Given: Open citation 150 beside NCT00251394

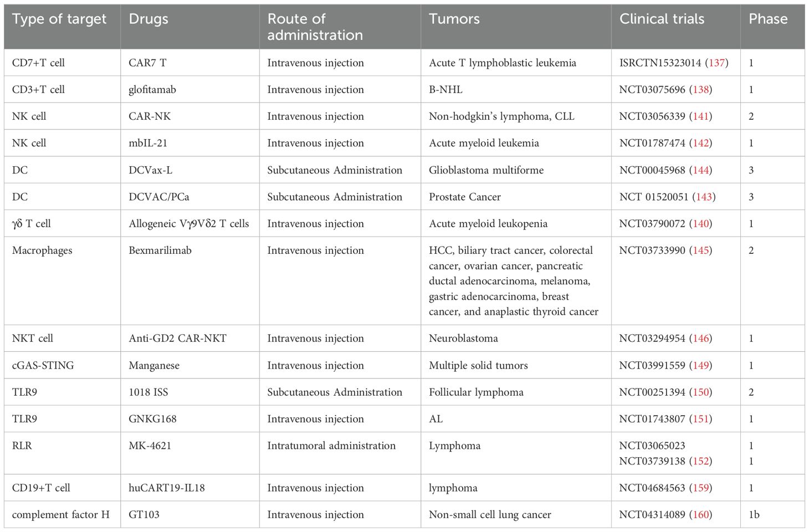Looking at the screenshot, I should pyautogui.click(x=700, y=392).
